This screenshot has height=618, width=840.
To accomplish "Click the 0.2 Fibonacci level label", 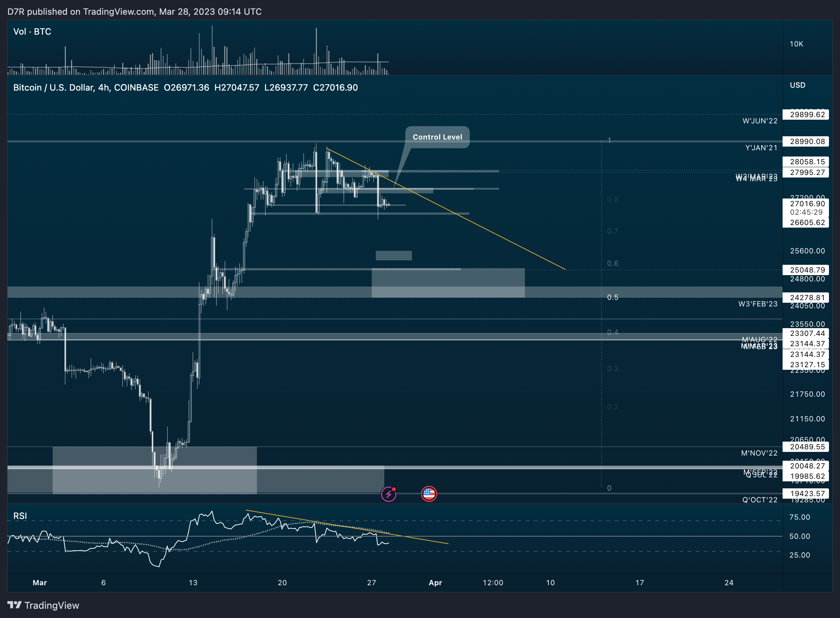I will [613, 407].
